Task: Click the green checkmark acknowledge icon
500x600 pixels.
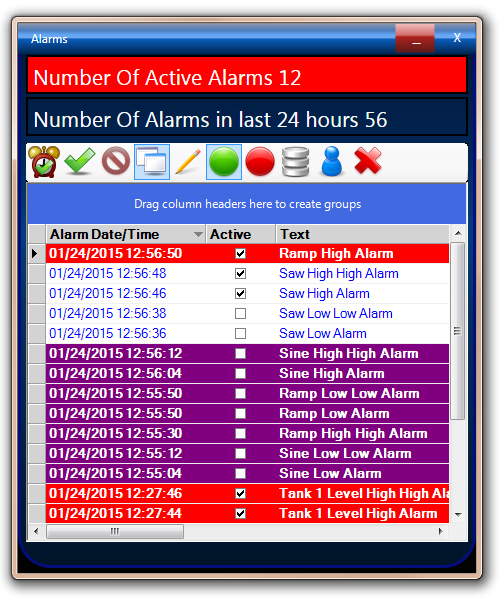Action: (80, 161)
